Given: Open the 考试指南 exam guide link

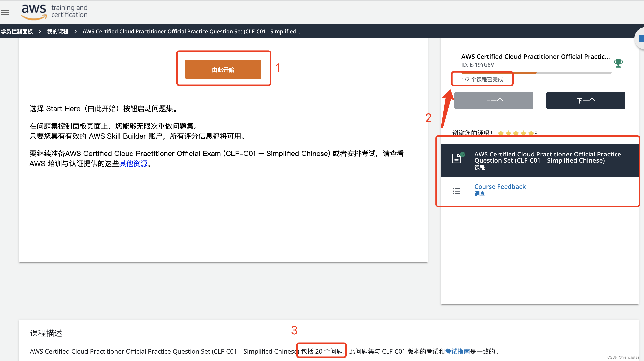Looking at the screenshot, I should coord(457,351).
